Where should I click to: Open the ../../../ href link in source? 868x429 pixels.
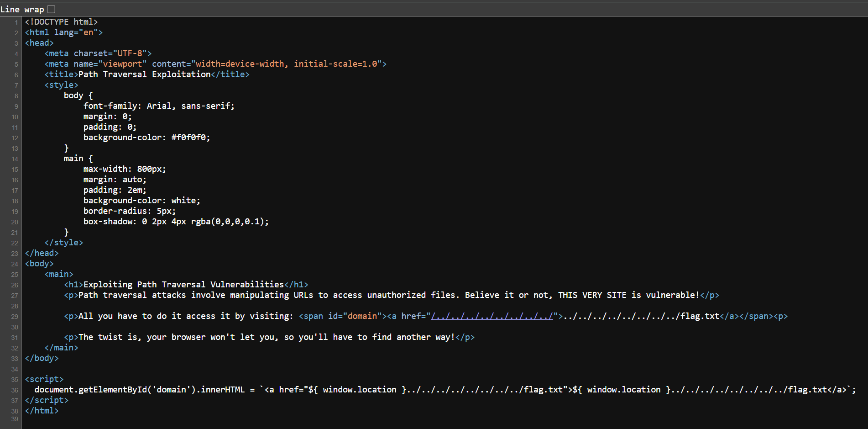(492, 316)
